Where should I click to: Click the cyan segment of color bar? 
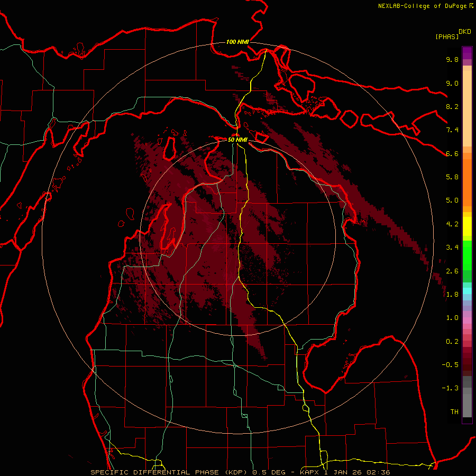pos(467,291)
